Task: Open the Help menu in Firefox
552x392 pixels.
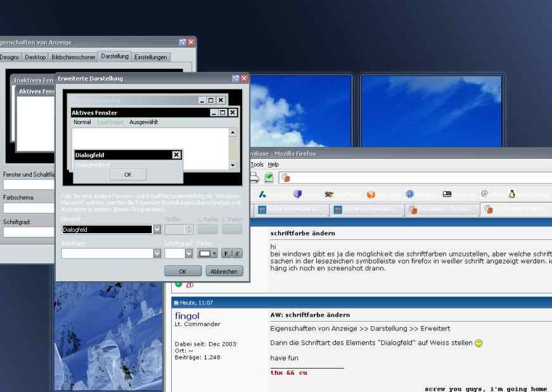Action: (273, 164)
